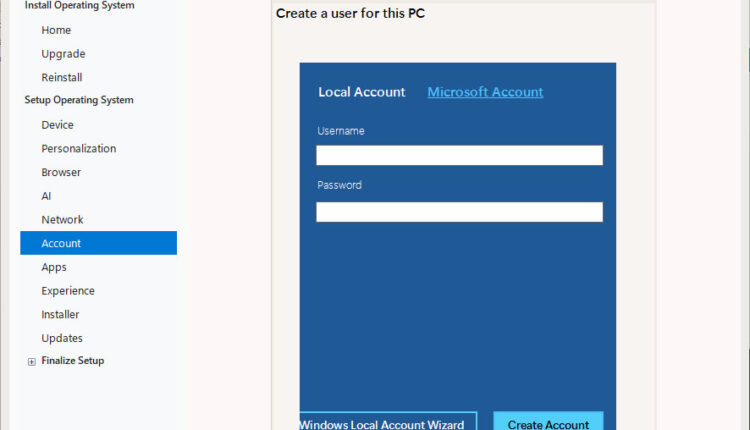Open the Browser setup page
Viewport: 750px width, 430px height.
click(x=61, y=172)
